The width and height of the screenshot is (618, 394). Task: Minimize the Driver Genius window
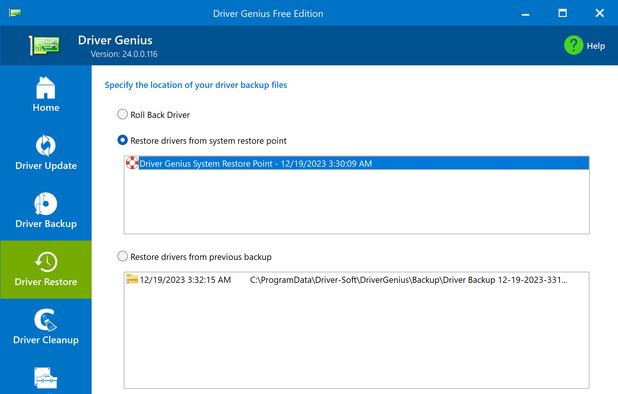click(525, 13)
